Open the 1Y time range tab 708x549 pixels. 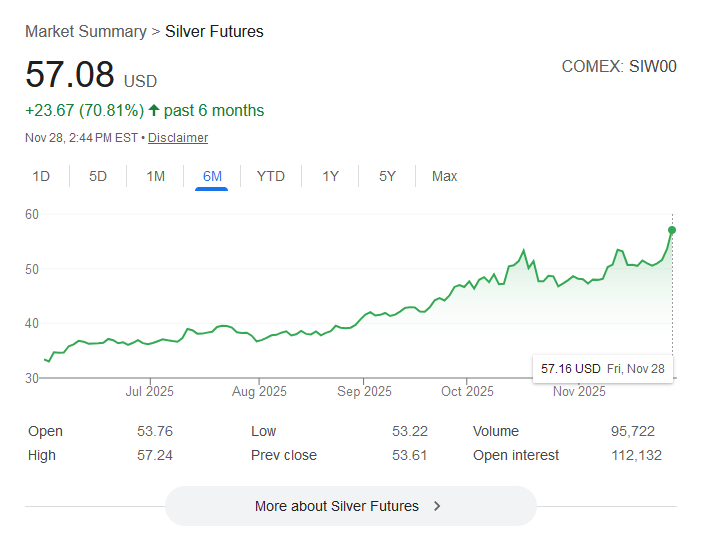pyautogui.click(x=330, y=176)
